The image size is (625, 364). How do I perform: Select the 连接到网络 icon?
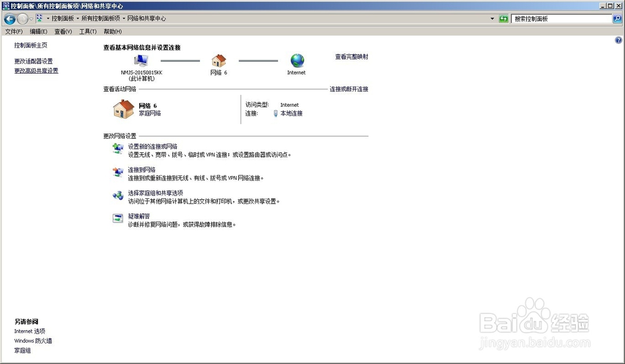[x=118, y=171]
